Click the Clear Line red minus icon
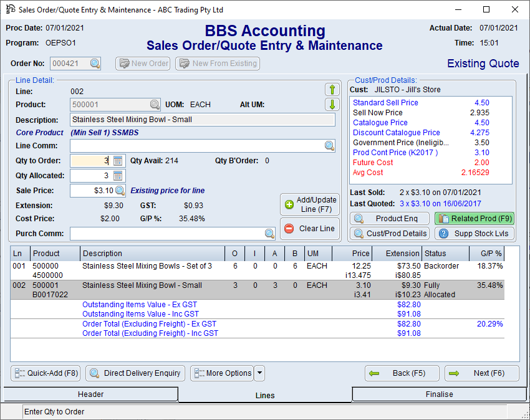 pos(287,228)
